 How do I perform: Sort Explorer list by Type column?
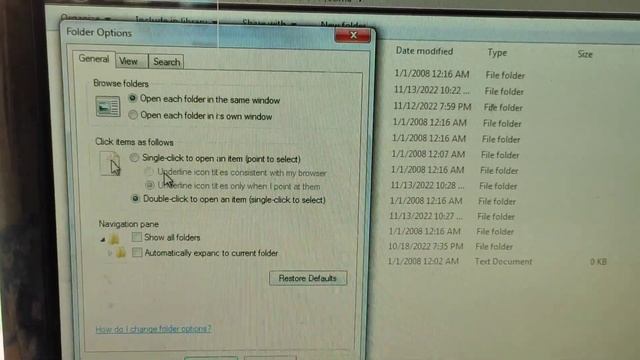[497, 53]
